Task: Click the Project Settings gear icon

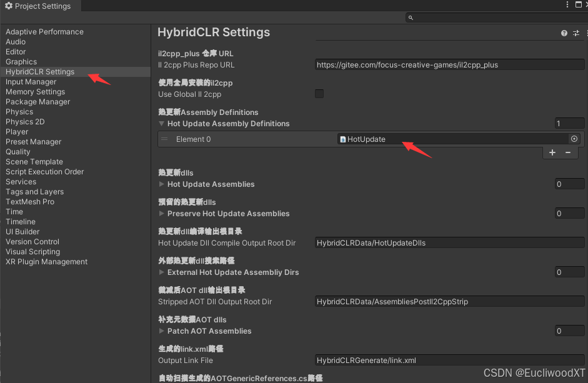Action: 9,6
